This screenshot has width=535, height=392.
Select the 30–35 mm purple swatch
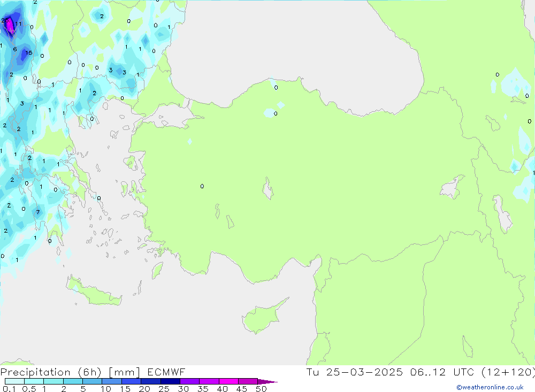(189, 381)
